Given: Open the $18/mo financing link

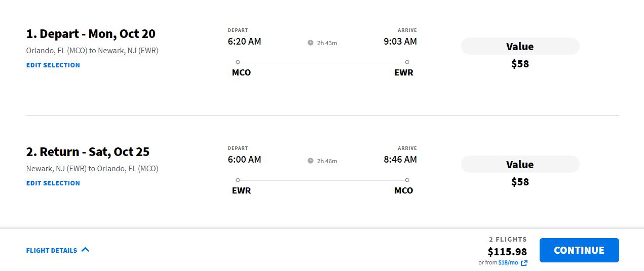Looking at the screenshot, I should [508, 263].
